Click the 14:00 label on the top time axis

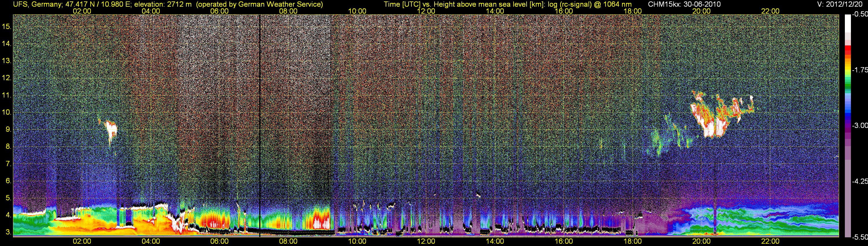click(x=495, y=11)
